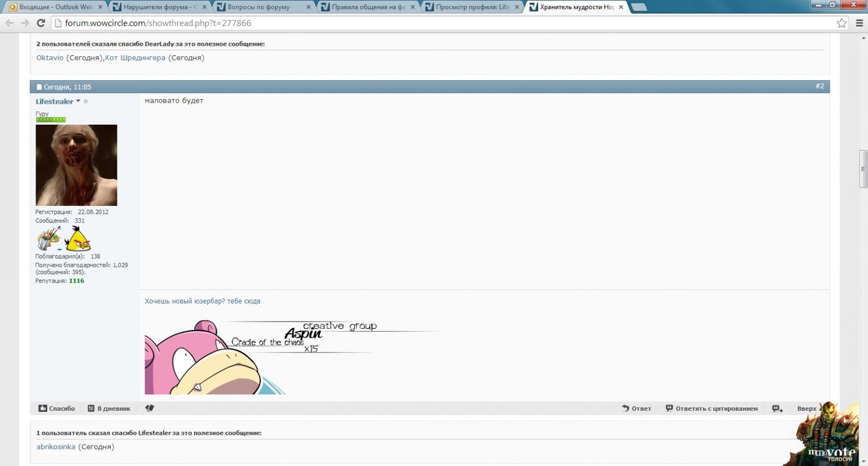Open the abrikosinka user profile link
Image resolution: width=868 pixels, height=466 pixels.
coord(55,447)
